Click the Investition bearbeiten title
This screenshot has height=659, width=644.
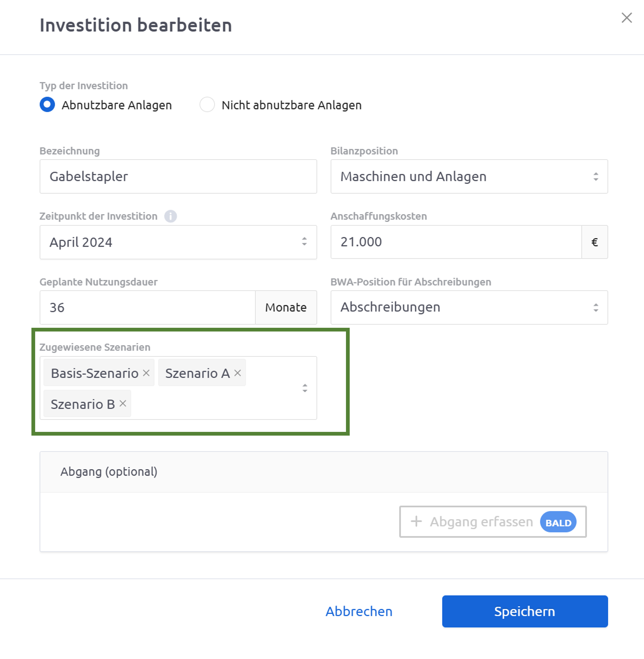[136, 25]
